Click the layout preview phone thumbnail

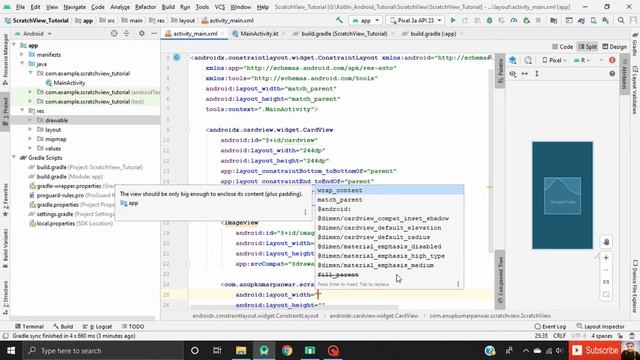[x=562, y=195]
